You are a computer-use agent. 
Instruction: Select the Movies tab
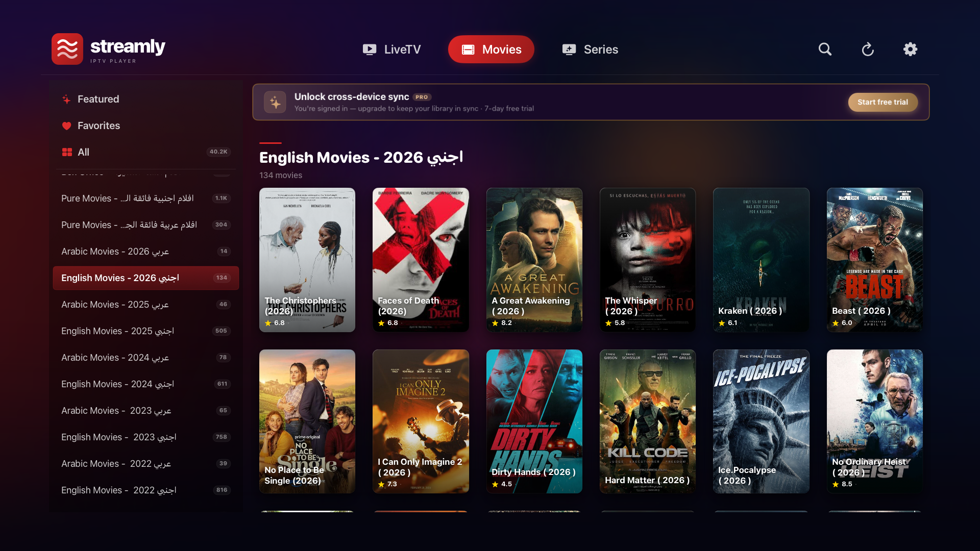tap(491, 49)
